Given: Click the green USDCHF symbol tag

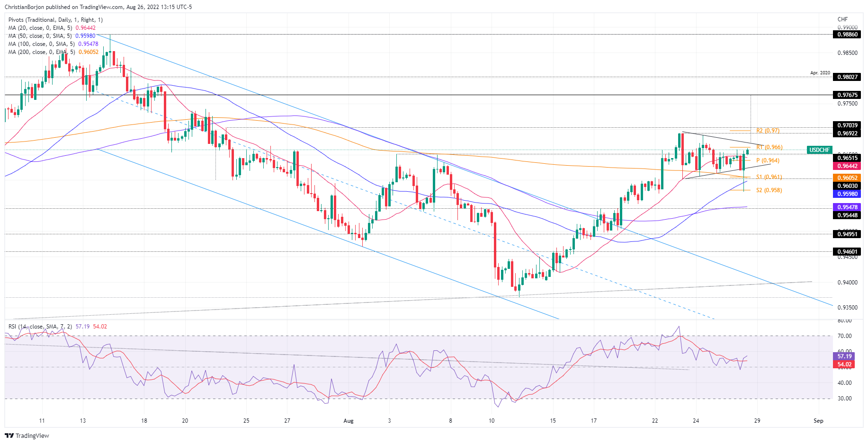Looking at the screenshot, I should (819, 150).
